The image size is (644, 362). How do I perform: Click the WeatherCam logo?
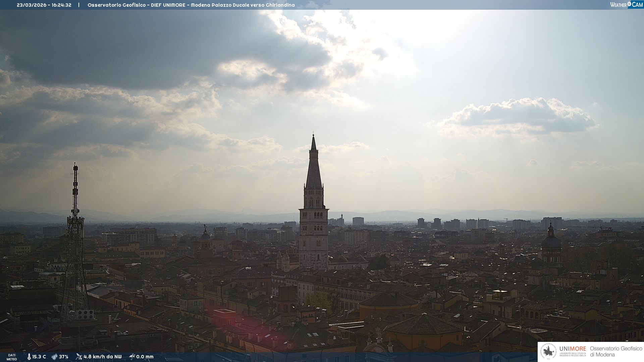click(x=626, y=5)
